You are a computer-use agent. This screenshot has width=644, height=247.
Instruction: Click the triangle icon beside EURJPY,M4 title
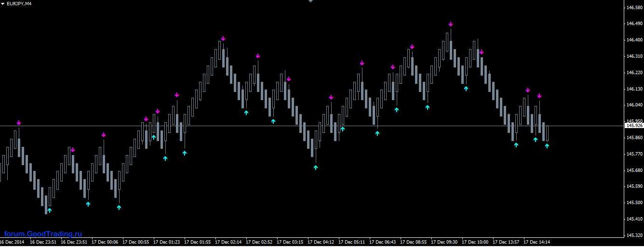2,3
